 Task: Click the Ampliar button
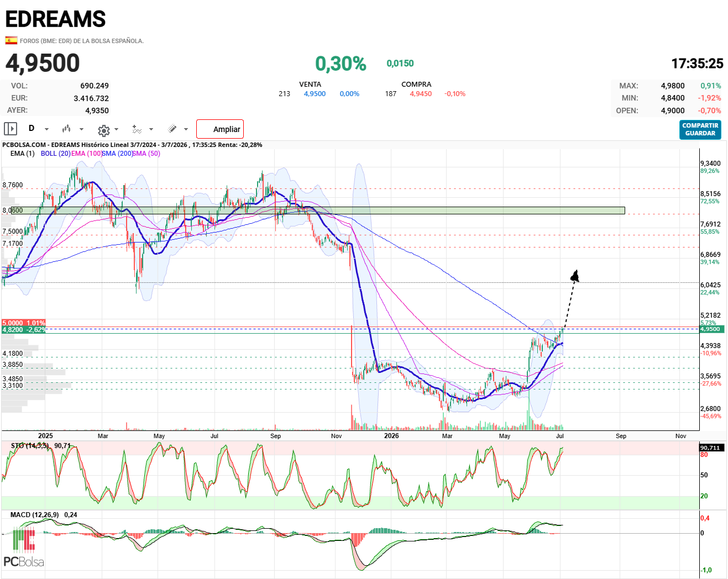[220, 129]
